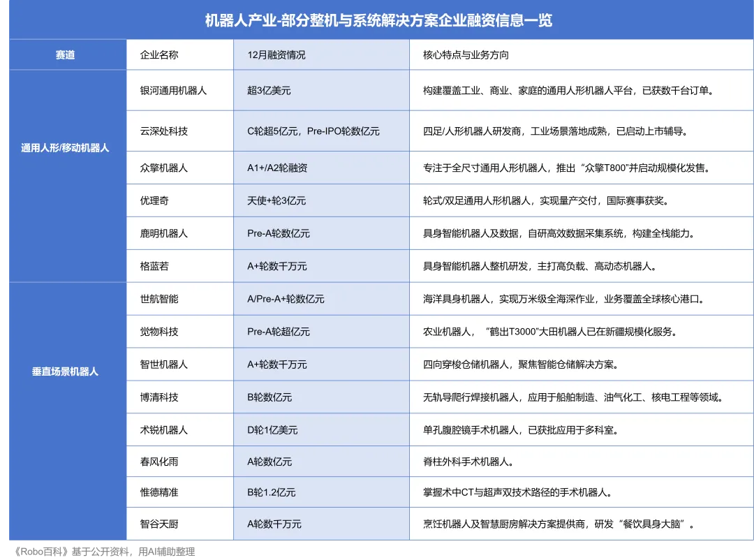Click company name 博清科技
The width and height of the screenshot is (754, 560).
[159, 397]
